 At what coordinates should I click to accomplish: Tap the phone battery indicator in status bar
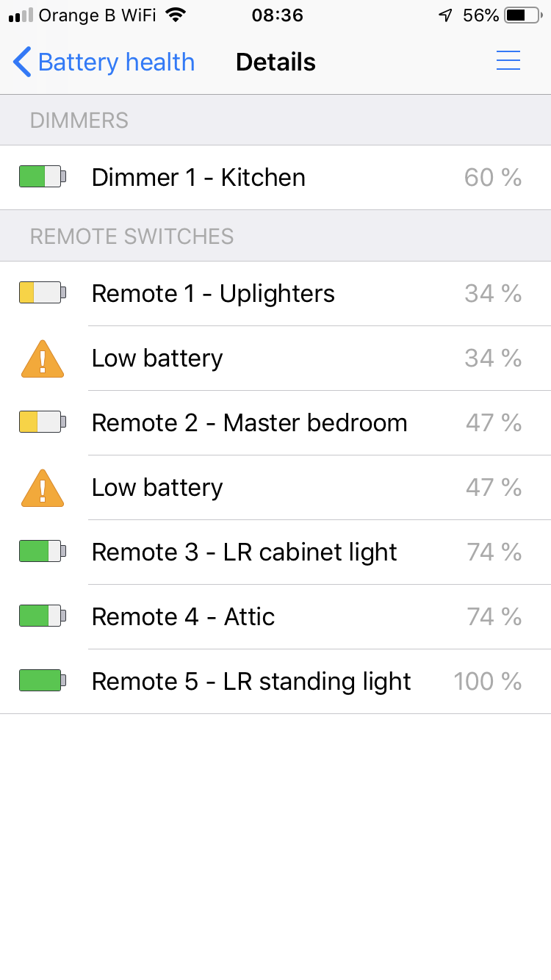[x=523, y=15]
